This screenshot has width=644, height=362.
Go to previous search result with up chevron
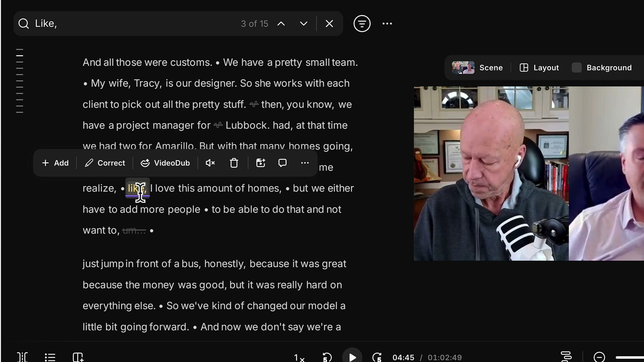click(x=281, y=23)
